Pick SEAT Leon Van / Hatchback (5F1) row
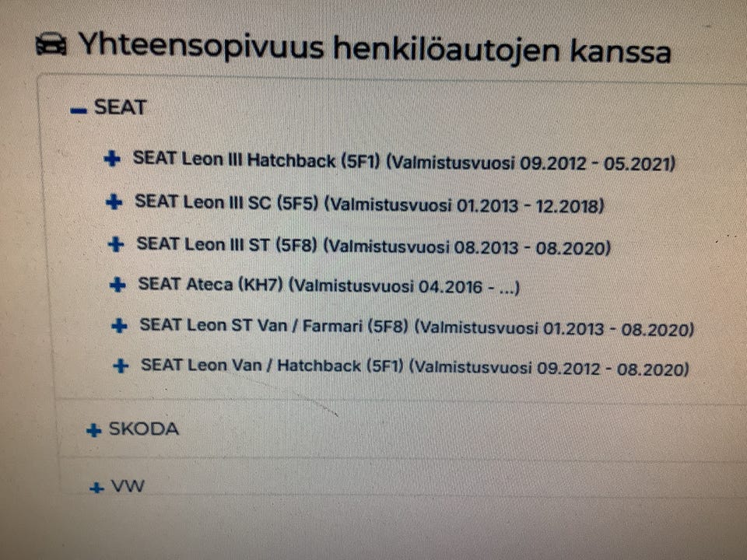The height and width of the screenshot is (560, 747). point(415,366)
